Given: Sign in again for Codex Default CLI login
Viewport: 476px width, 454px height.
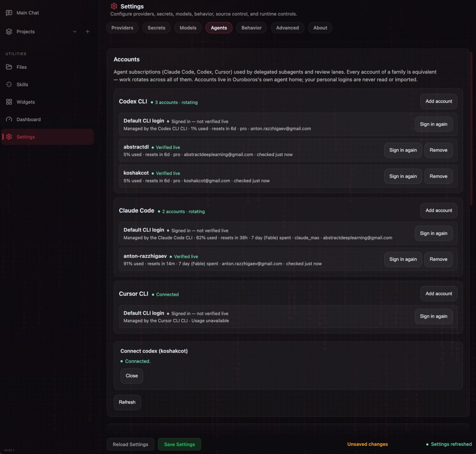Looking at the screenshot, I should pyautogui.click(x=434, y=124).
